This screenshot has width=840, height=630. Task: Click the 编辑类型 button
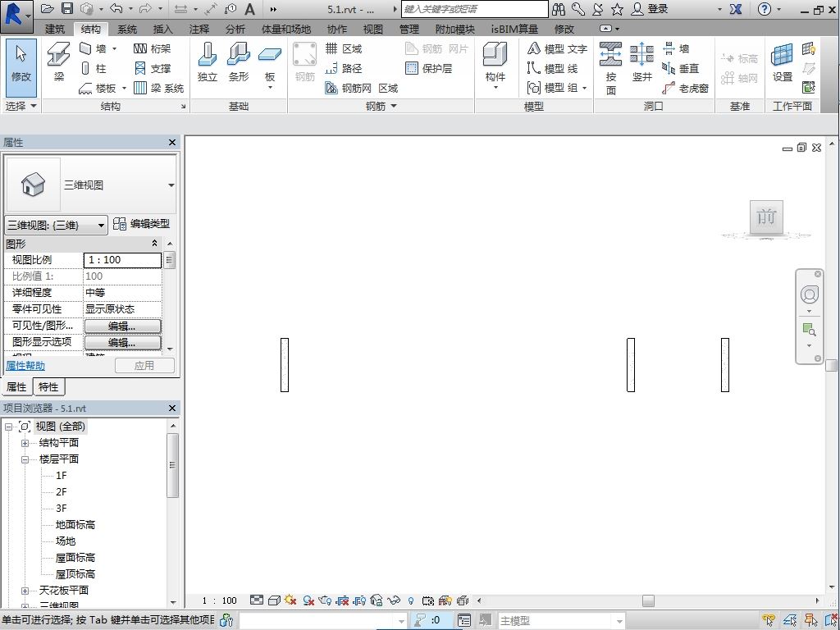pyautogui.click(x=142, y=224)
